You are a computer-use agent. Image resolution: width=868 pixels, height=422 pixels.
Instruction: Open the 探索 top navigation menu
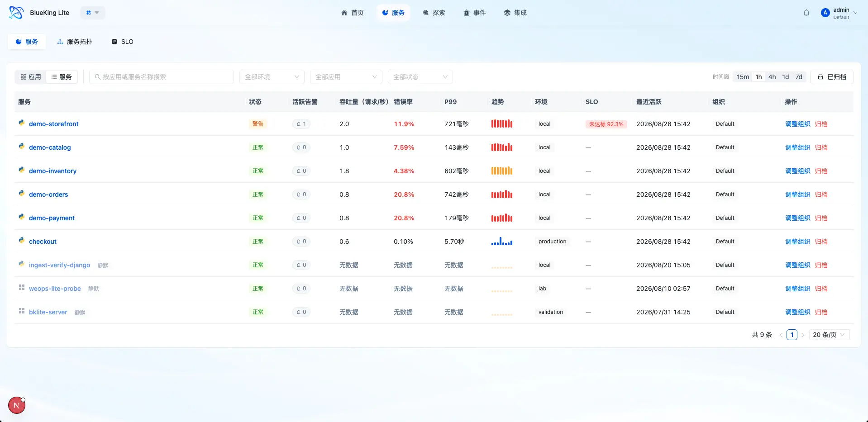coord(434,13)
